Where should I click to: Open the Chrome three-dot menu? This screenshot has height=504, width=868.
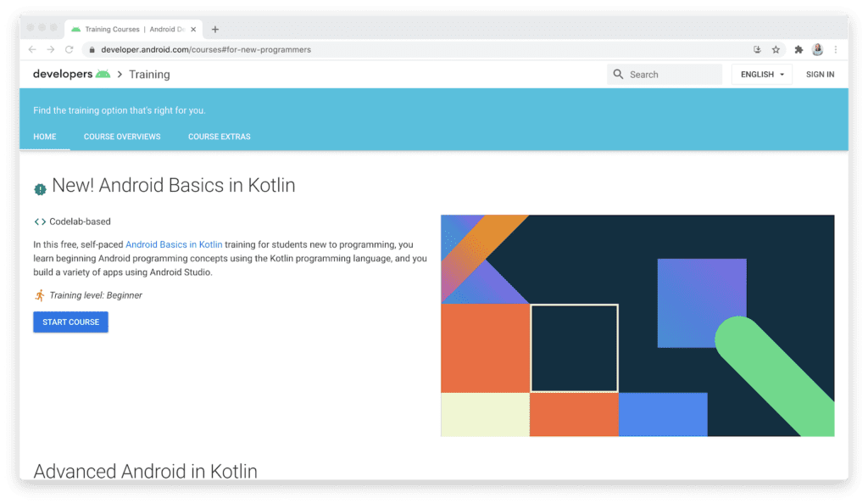point(836,50)
